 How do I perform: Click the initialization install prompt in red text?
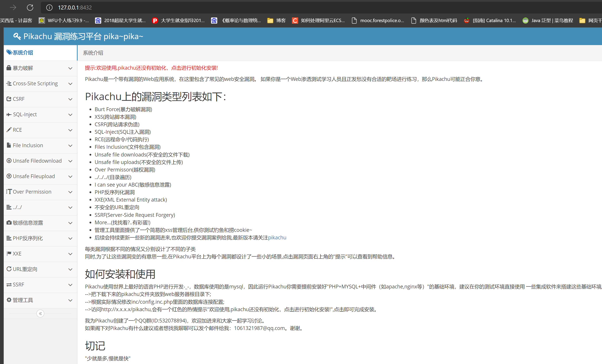tap(151, 68)
